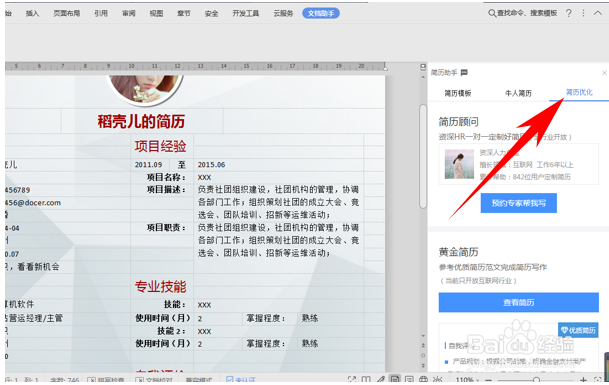Click the 项目名称： label

click(x=166, y=178)
